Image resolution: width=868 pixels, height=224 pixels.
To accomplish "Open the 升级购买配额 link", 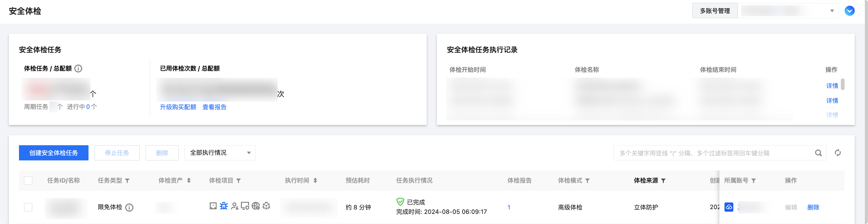I will (178, 107).
